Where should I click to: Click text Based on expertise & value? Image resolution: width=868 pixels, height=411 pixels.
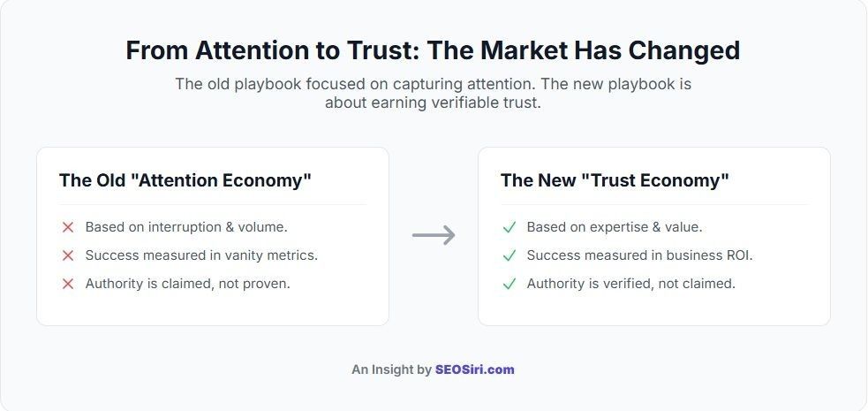click(615, 227)
